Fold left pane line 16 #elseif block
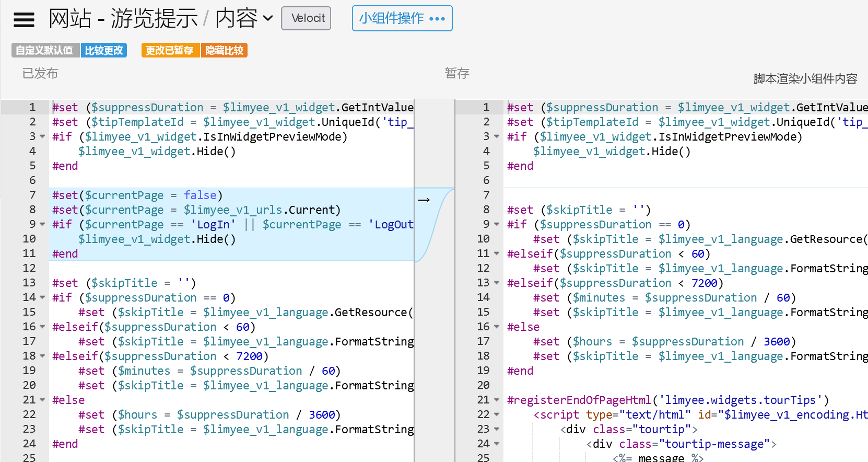This screenshot has width=868, height=462. pos(42,327)
